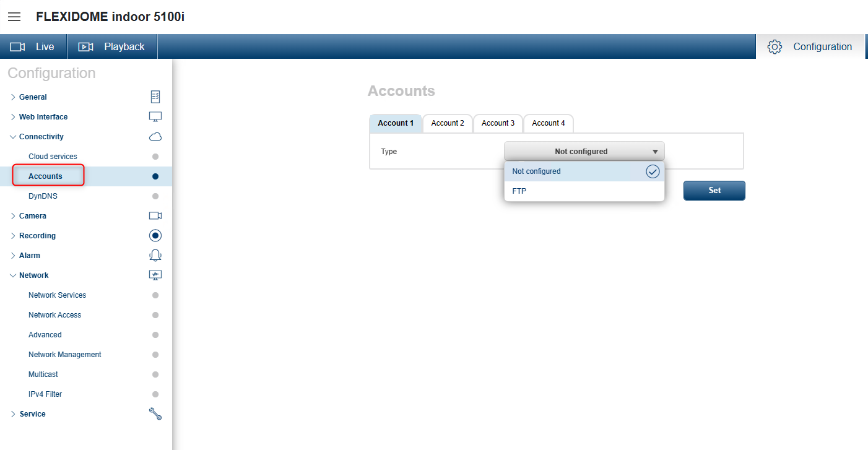868x450 pixels.
Task: Switch to the Account 4 tab
Action: pyautogui.click(x=549, y=123)
